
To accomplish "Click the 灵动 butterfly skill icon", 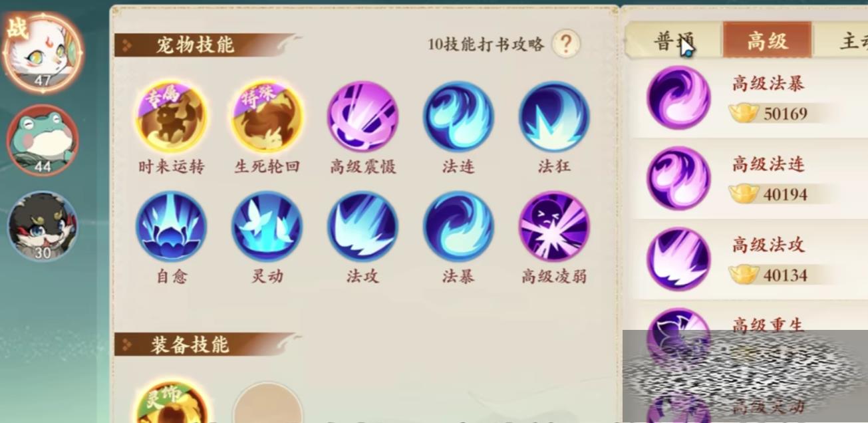I will tap(267, 227).
